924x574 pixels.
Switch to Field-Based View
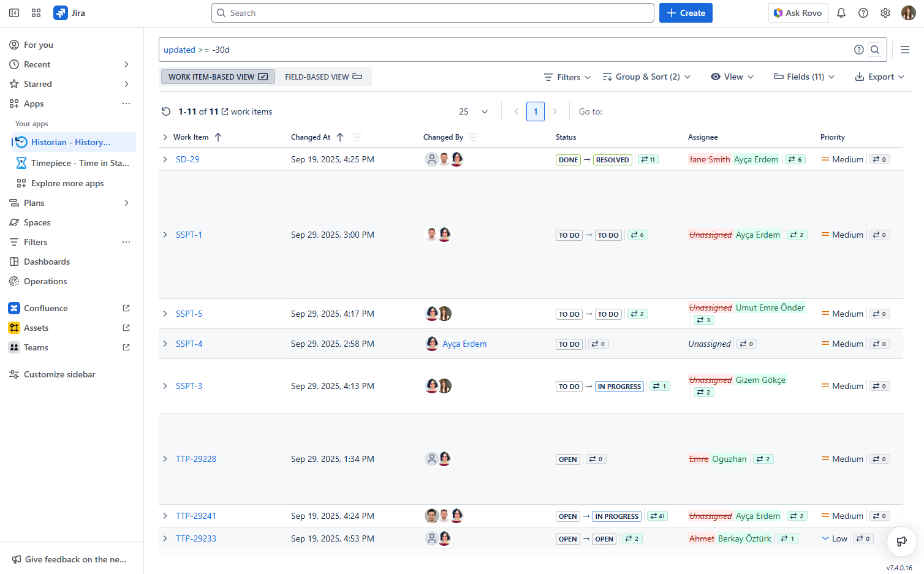pyautogui.click(x=323, y=77)
